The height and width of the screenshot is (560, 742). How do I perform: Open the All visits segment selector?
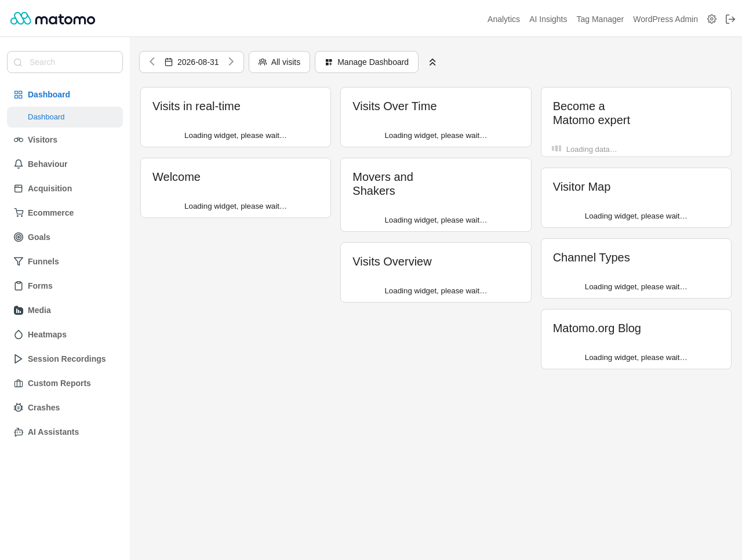(279, 62)
